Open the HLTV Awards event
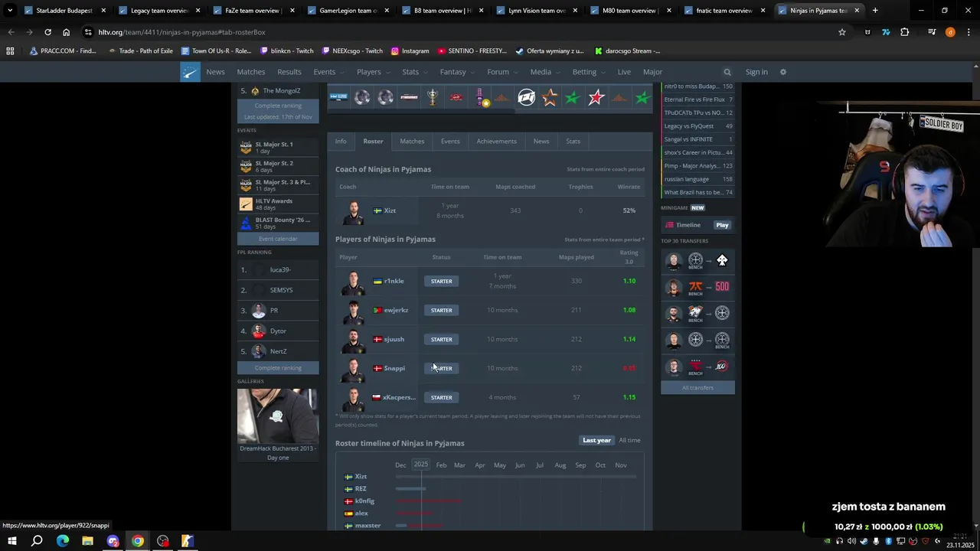Image resolution: width=980 pixels, height=551 pixels. point(278,204)
